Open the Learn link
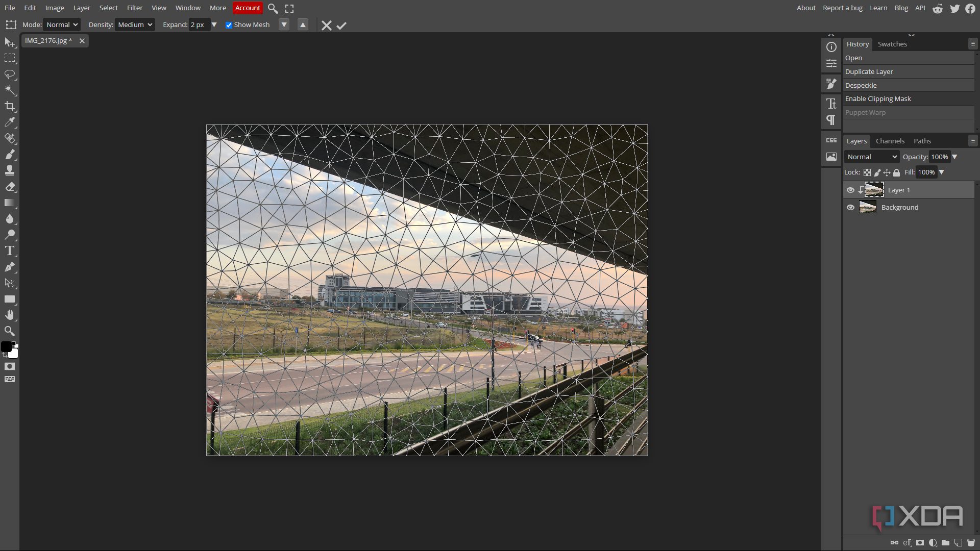 pyautogui.click(x=878, y=8)
